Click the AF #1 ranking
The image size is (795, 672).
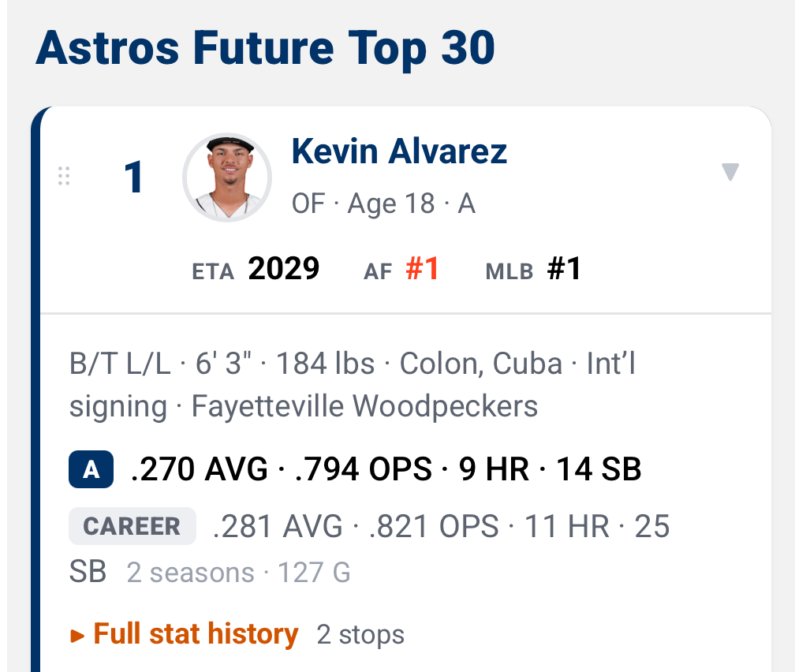(x=401, y=269)
